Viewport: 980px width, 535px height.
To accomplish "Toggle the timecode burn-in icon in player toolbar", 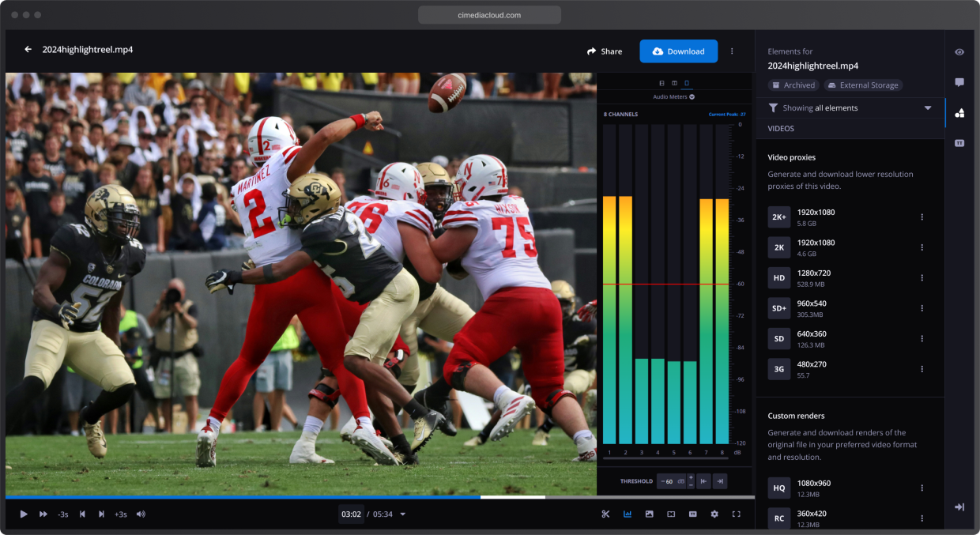I will pyautogui.click(x=692, y=514).
